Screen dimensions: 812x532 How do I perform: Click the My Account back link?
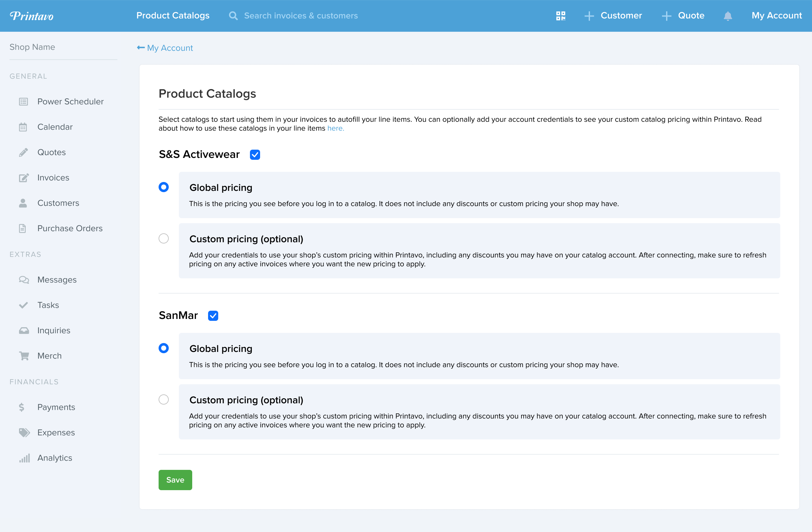click(170, 48)
